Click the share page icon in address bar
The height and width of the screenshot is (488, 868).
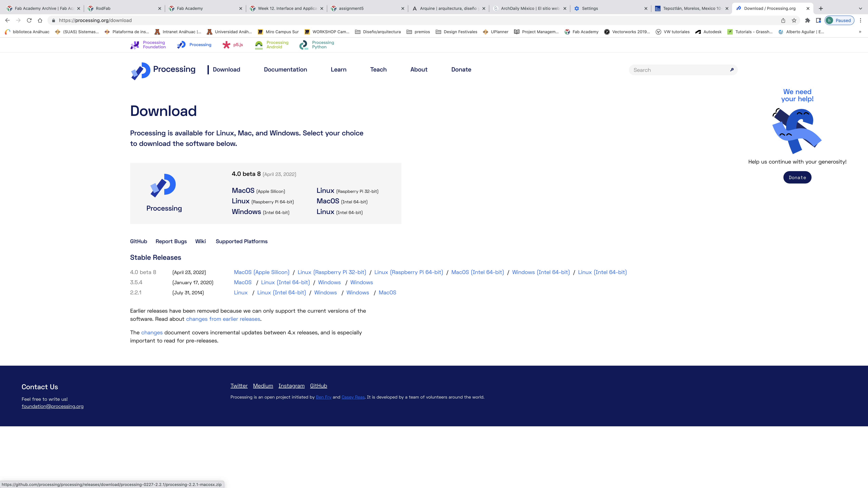783,21
